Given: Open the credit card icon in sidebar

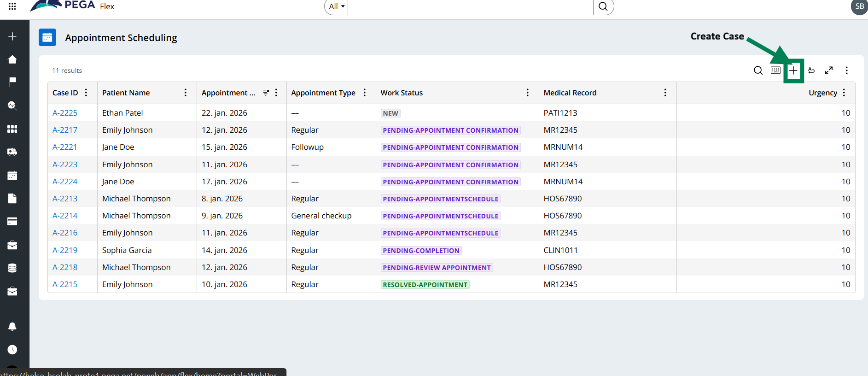Looking at the screenshot, I should click(x=12, y=222).
